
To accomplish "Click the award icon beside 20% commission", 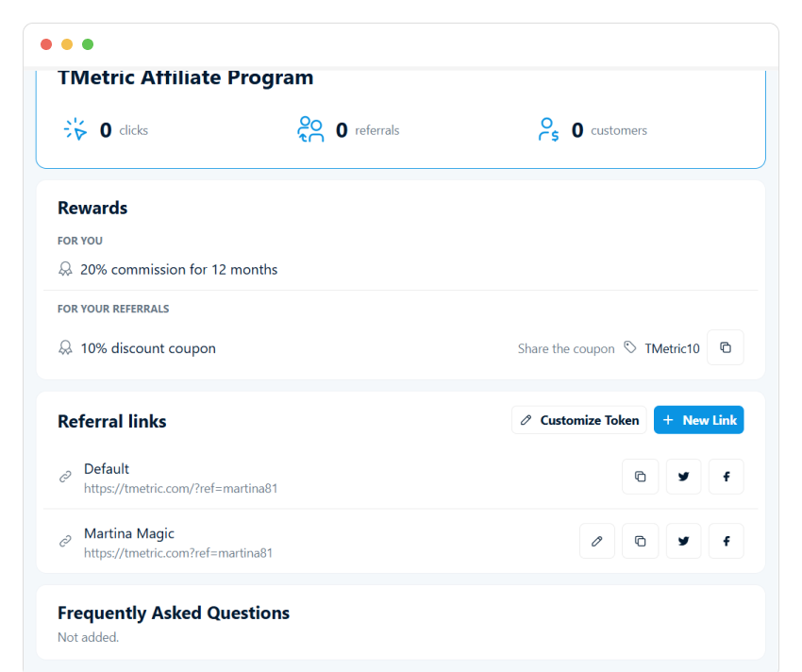I will coord(65,269).
